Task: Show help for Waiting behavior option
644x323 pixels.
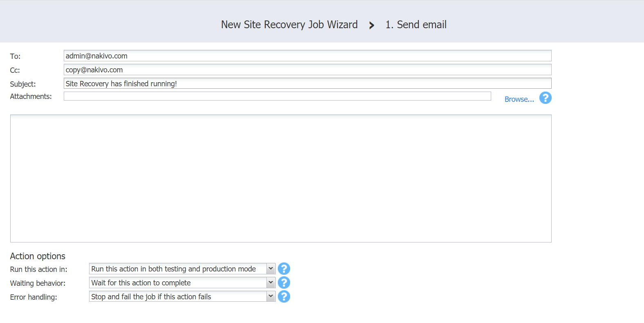Action: pos(284,283)
